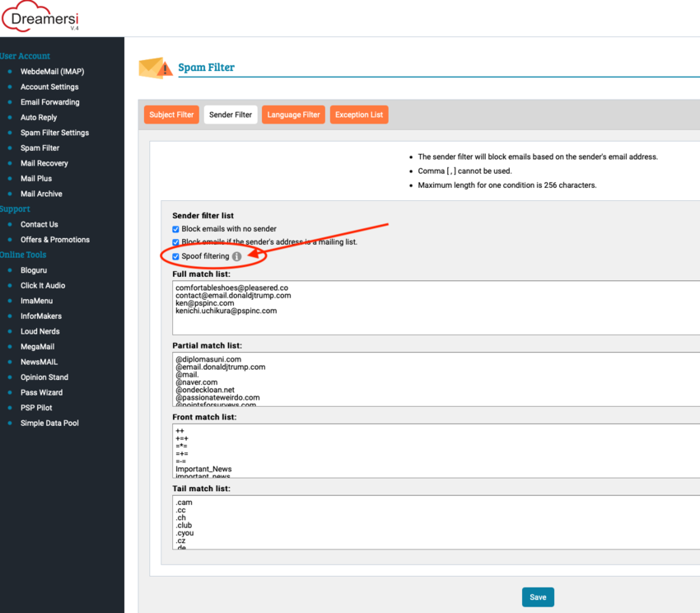Click @ondeckloan.net entry
700x613 pixels.
click(205, 390)
